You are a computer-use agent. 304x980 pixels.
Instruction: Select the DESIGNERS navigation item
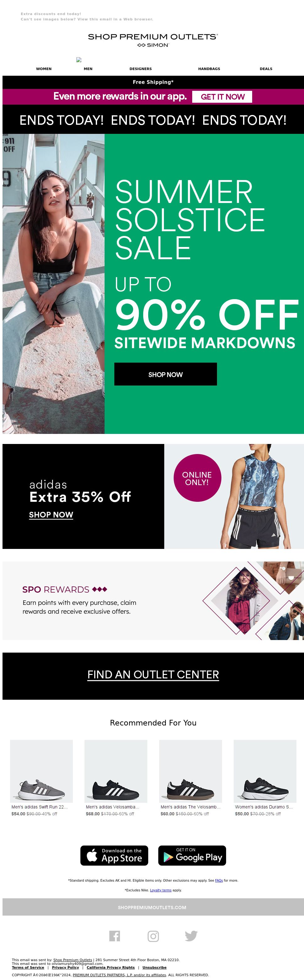point(140,69)
